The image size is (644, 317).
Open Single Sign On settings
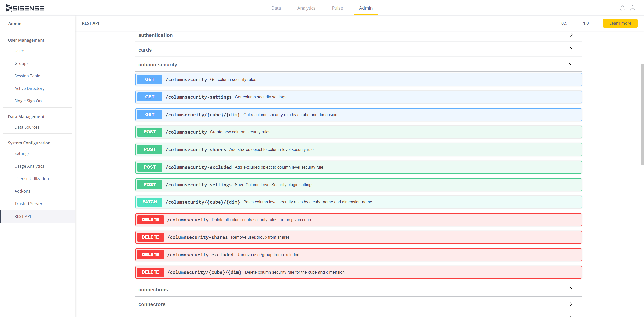pyautogui.click(x=28, y=101)
